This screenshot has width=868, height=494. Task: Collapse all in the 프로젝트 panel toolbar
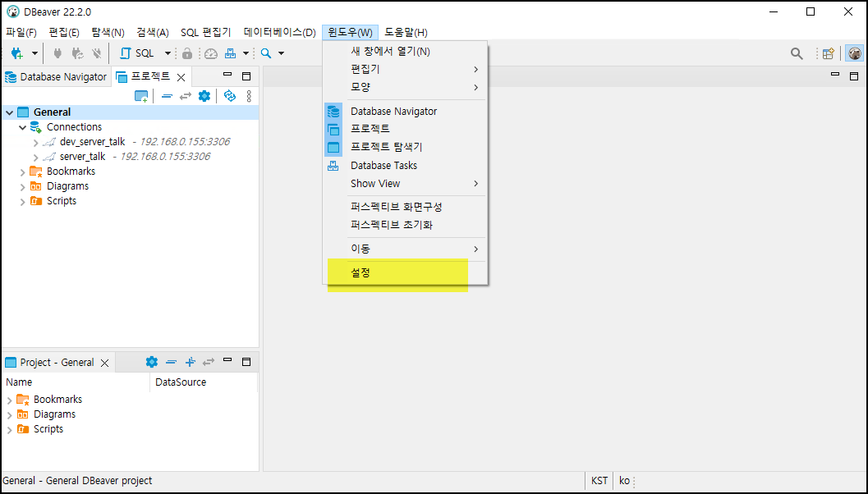[x=167, y=96]
